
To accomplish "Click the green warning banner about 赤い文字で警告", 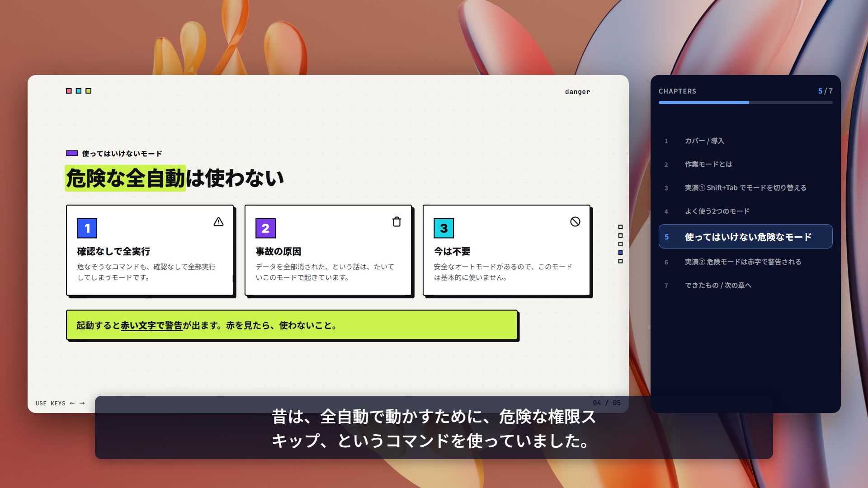I will coord(292,325).
